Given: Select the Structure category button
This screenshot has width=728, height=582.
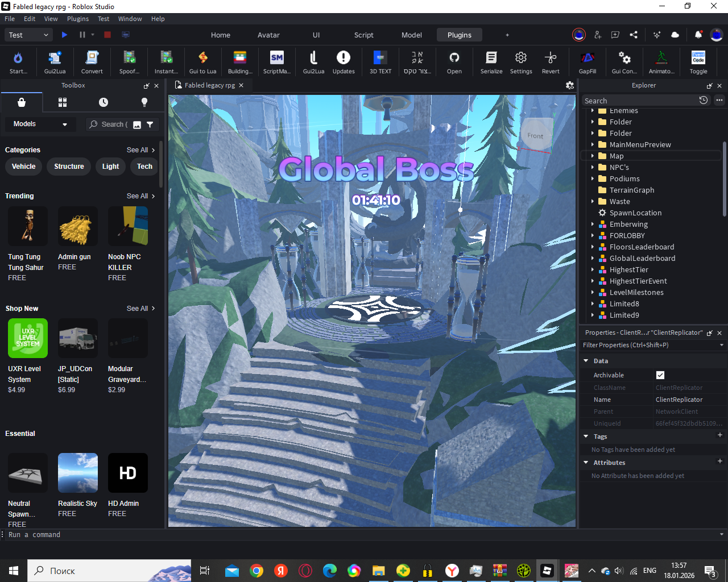Looking at the screenshot, I should click(x=69, y=167).
